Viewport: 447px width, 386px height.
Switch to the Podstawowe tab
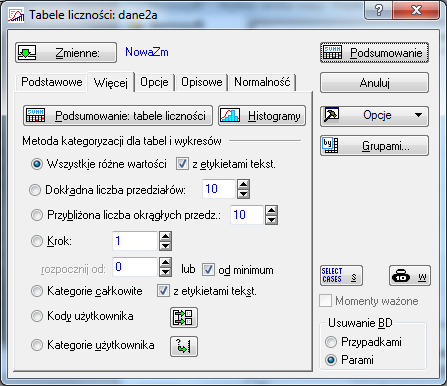click(52, 82)
